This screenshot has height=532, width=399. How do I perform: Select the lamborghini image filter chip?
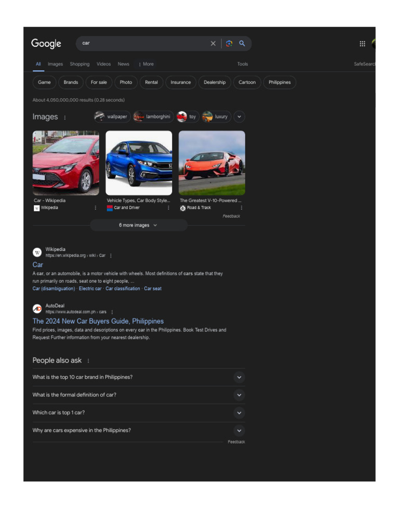pyautogui.click(x=153, y=117)
